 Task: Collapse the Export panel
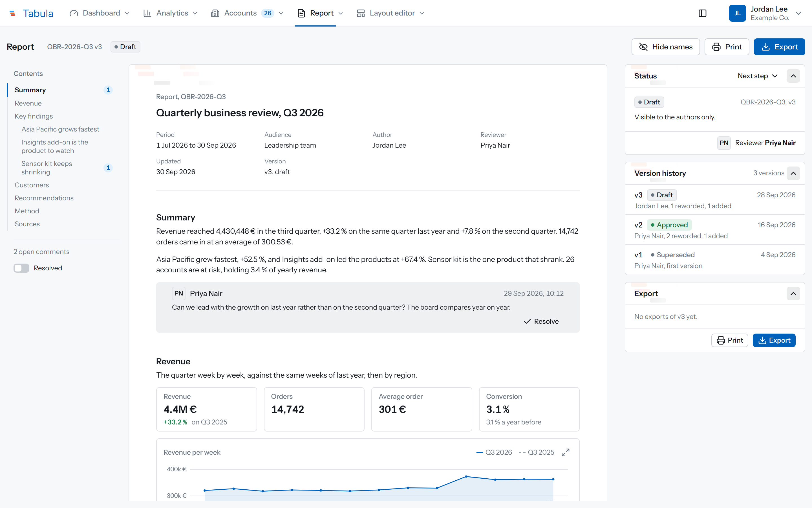[793, 294]
